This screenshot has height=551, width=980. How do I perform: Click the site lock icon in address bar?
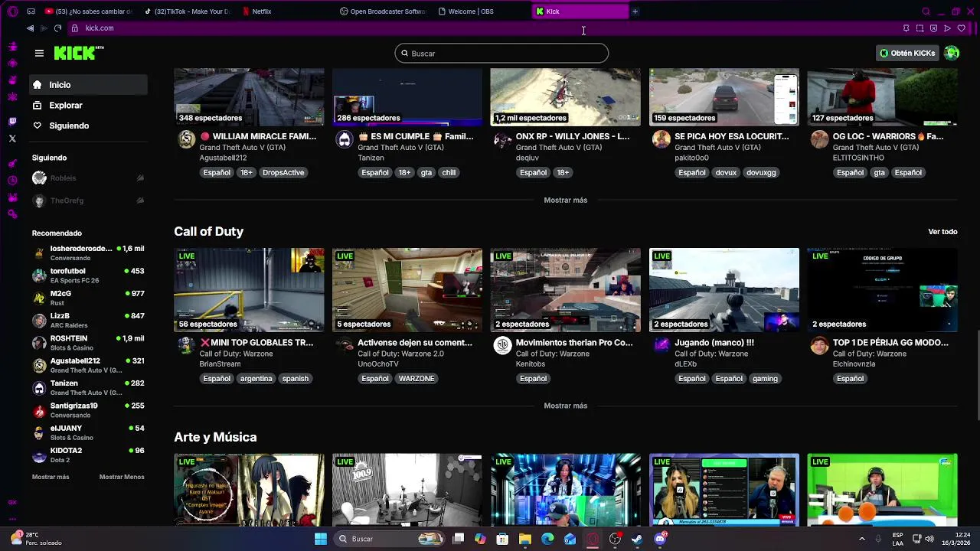[74, 28]
